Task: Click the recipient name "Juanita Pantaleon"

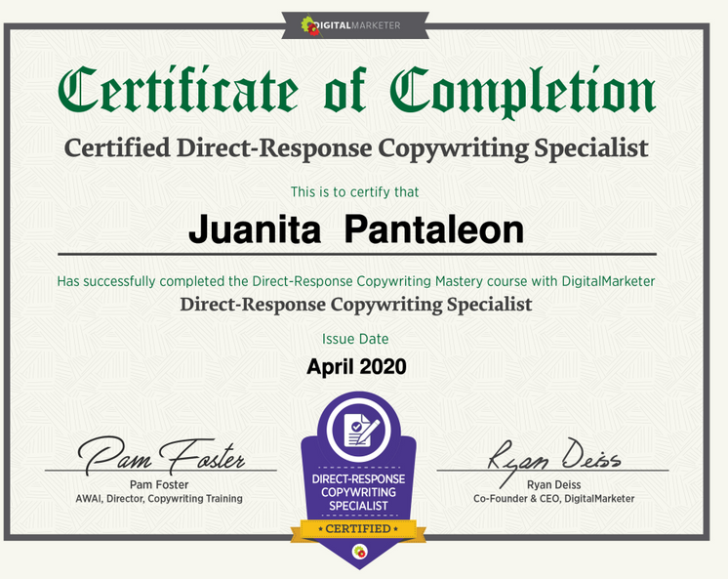Action: (356, 229)
